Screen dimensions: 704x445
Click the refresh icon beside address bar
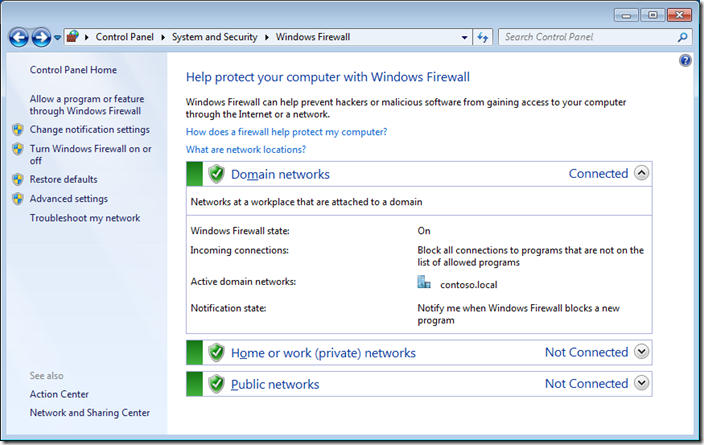point(484,37)
